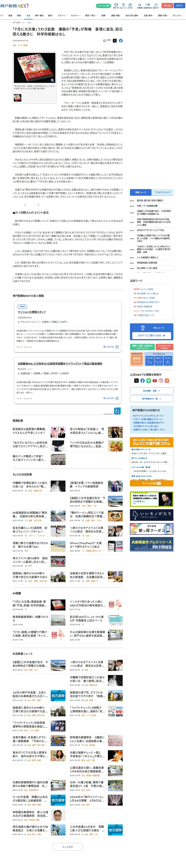This screenshot has width=186, height=868.
Task: Expand the 地域 navigation dropdown
Action: [20, 15]
